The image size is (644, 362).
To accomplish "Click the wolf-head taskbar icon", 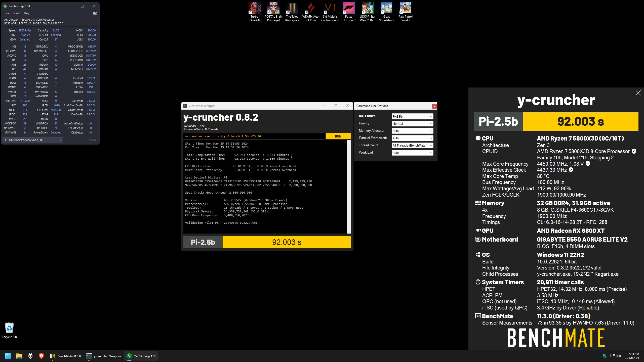I will 30,356.
